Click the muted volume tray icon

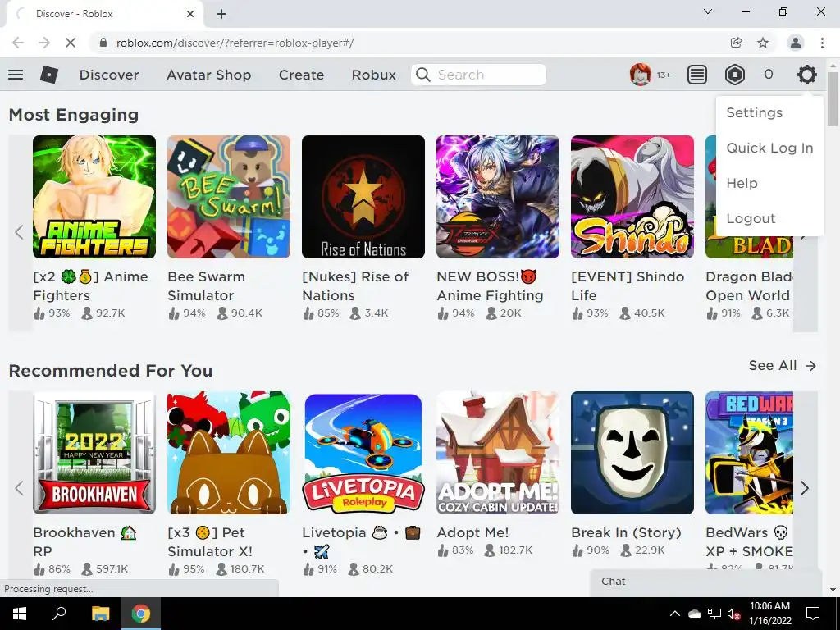733,614
